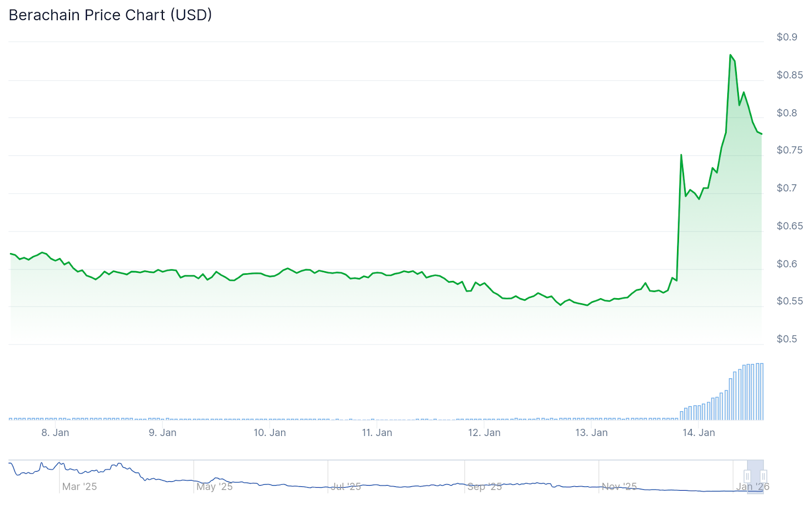This screenshot has width=812, height=506.
Task: Click the $0.5 price axis label
Action: 787,339
